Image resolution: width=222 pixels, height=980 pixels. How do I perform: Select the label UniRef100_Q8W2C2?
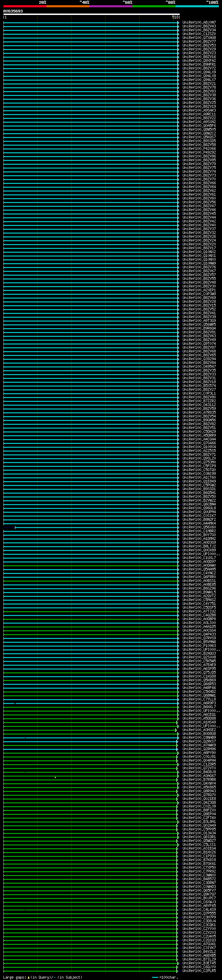click(x=199, y=133)
